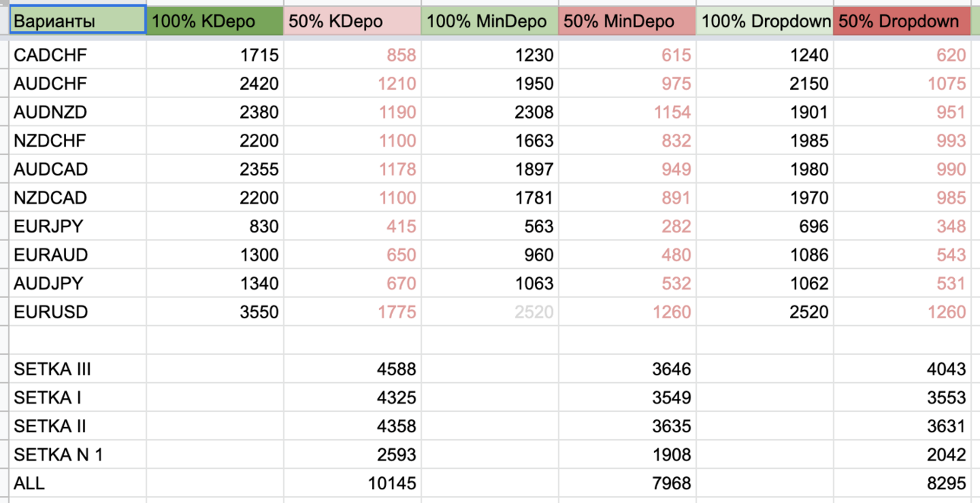Click the AUDNZD 2308 MinDepo value
Viewport: 980px width, 503px height.
click(490, 112)
